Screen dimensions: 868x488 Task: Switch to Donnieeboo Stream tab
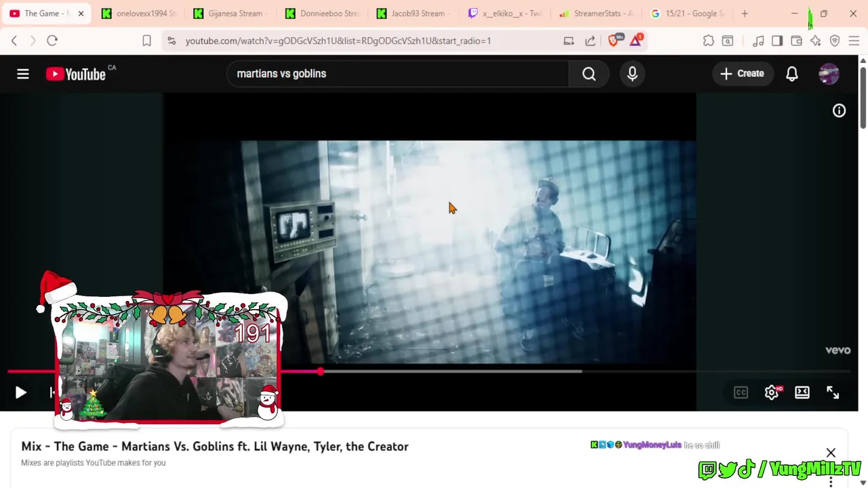(322, 14)
